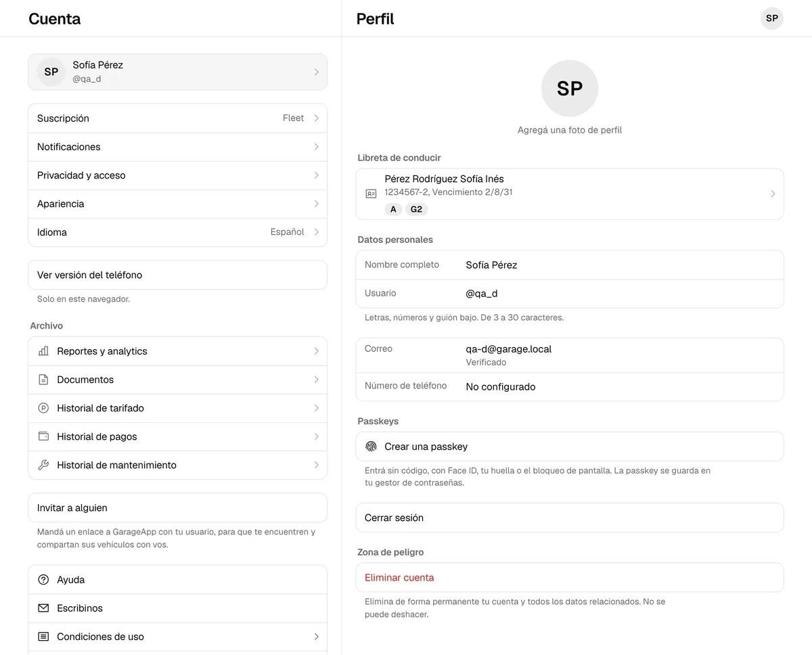Click Ver versión del teléfono button

pyautogui.click(x=177, y=275)
